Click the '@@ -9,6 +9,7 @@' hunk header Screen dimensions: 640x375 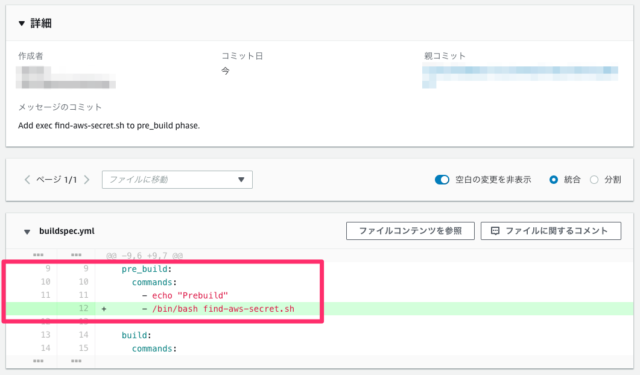tap(144, 255)
